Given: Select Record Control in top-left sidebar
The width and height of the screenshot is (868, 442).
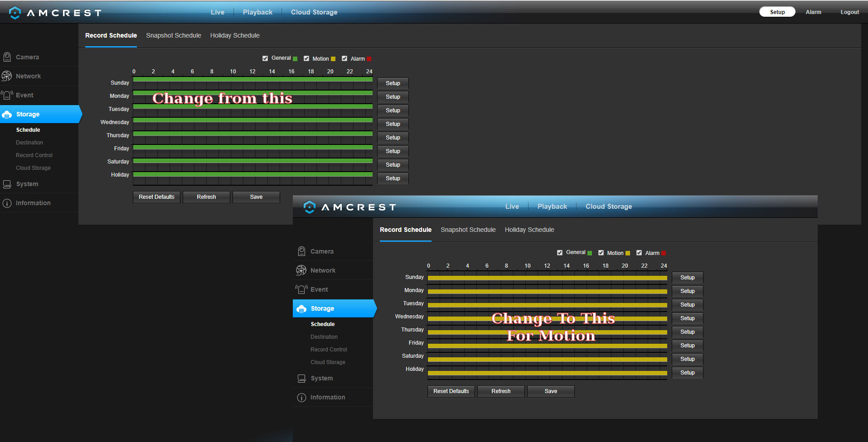Looking at the screenshot, I should click(x=34, y=155).
